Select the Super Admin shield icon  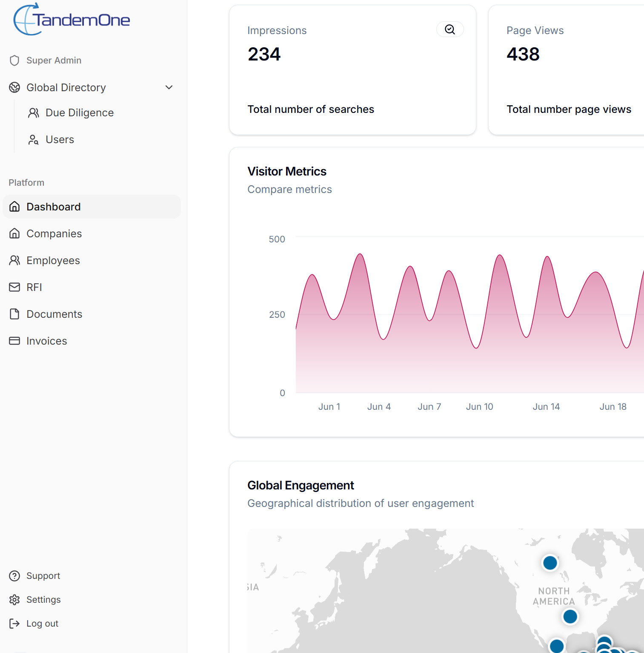click(14, 60)
